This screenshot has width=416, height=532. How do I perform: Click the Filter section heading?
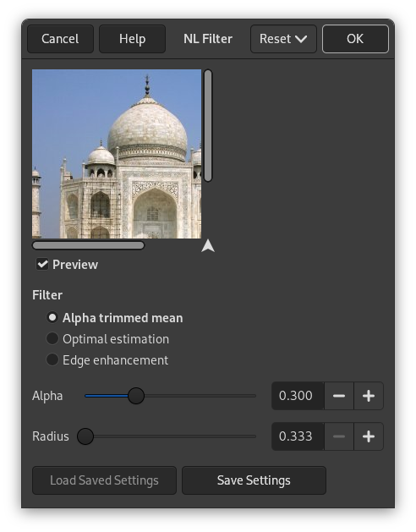pyautogui.click(x=47, y=295)
